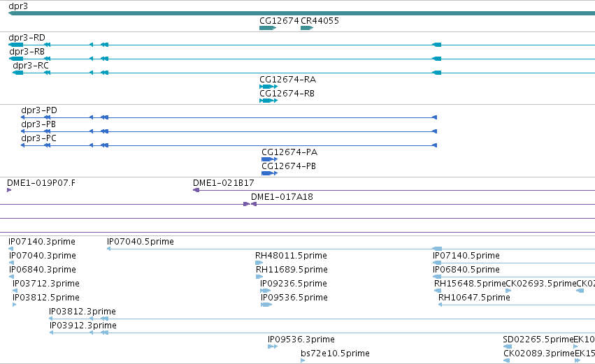Open the IP03812.5prime EST label
The height and width of the screenshot is (364, 595).
(46, 298)
